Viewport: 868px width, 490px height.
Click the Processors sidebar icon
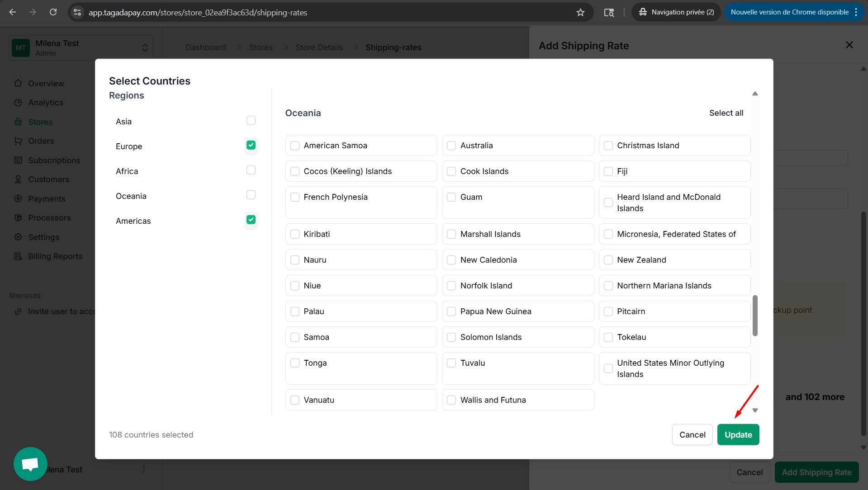[18, 218]
